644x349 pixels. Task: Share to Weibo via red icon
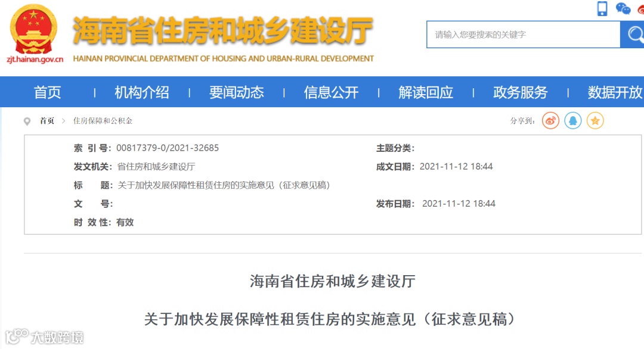tap(550, 120)
